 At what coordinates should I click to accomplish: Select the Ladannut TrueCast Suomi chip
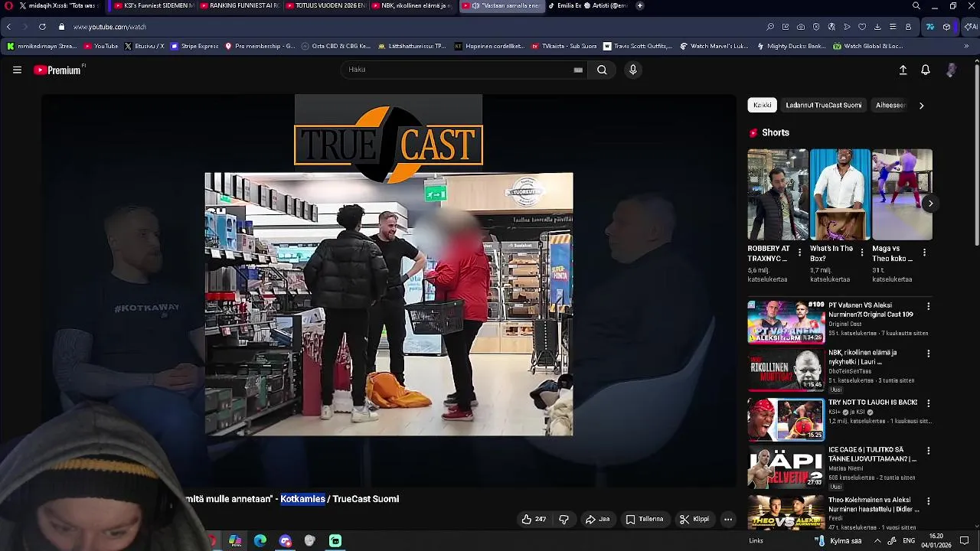click(823, 105)
